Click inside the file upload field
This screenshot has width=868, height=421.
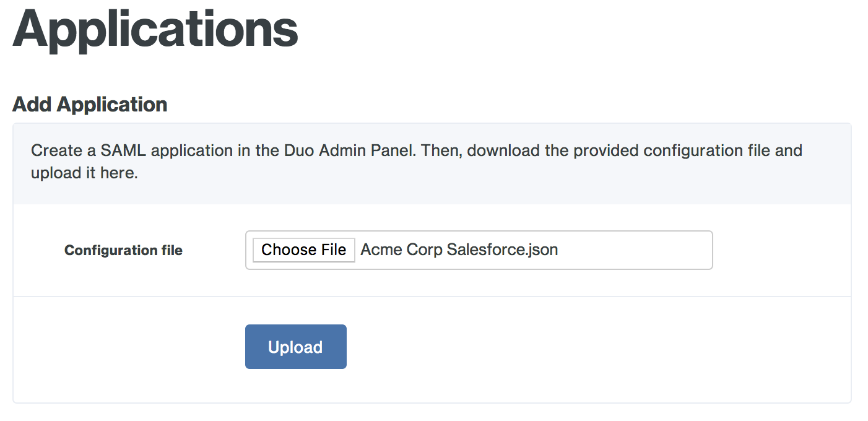point(588,250)
